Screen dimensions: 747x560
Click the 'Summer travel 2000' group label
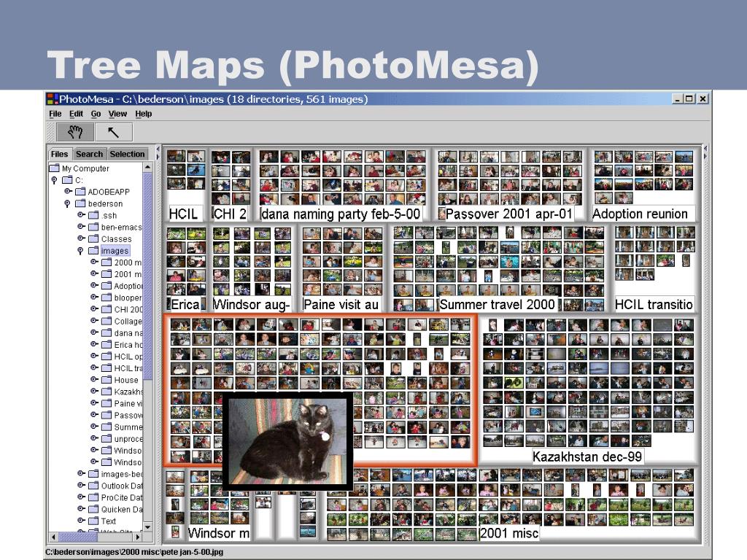(x=497, y=304)
